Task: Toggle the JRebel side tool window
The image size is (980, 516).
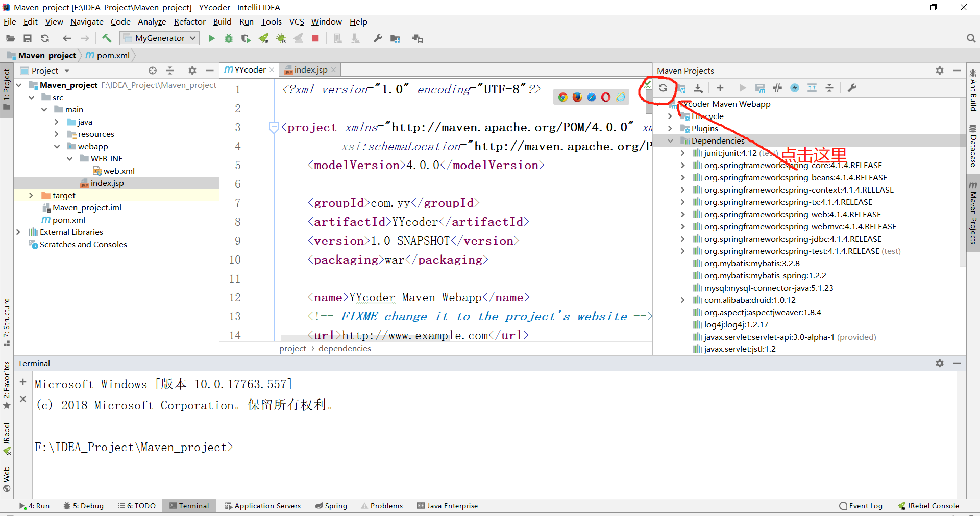Action: (7, 438)
